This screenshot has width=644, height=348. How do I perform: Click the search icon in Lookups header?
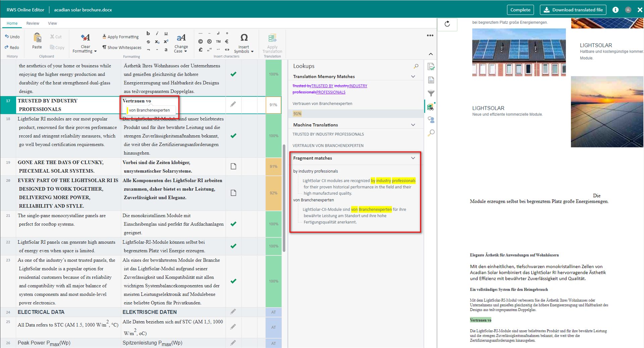[x=416, y=66]
